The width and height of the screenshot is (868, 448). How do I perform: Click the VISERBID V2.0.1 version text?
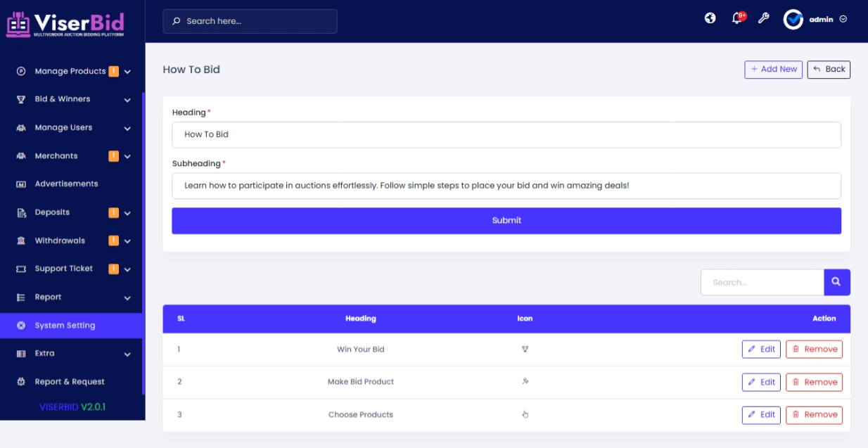(72, 407)
